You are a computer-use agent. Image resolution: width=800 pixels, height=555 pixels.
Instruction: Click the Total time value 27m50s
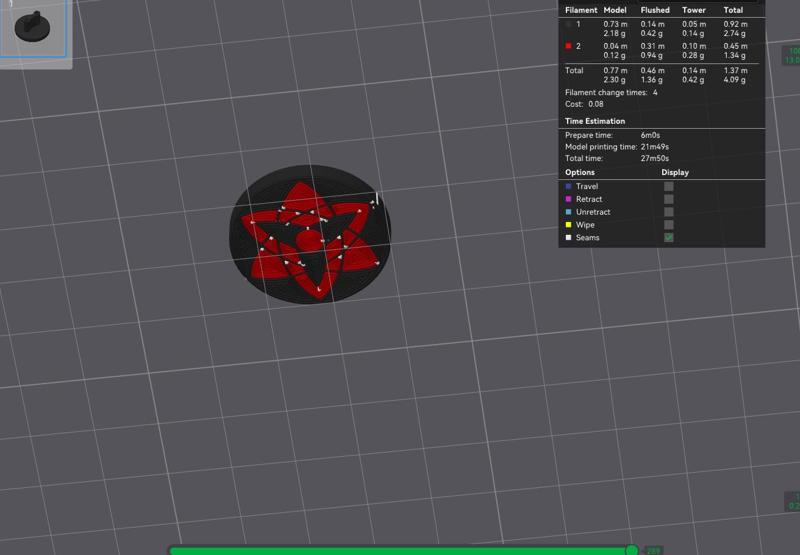(x=655, y=158)
